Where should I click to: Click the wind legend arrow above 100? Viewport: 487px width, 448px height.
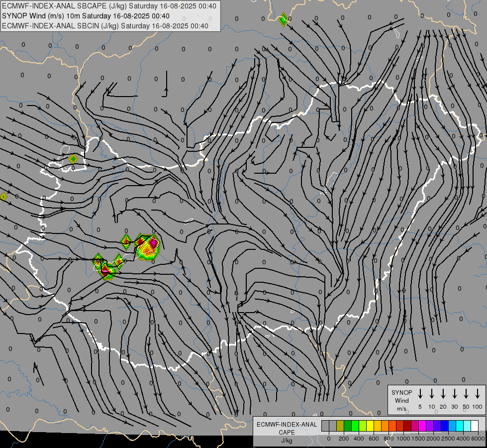[478, 394]
